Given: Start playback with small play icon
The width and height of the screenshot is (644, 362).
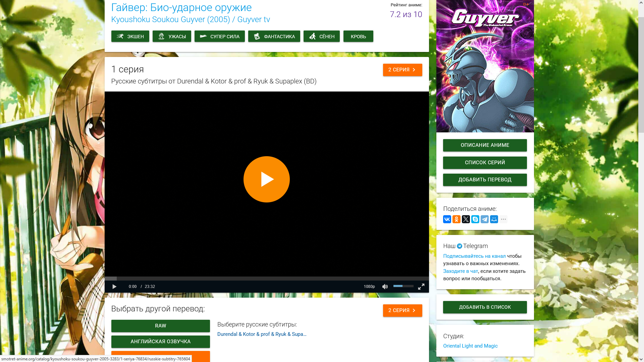Looking at the screenshot, I should pos(114,287).
